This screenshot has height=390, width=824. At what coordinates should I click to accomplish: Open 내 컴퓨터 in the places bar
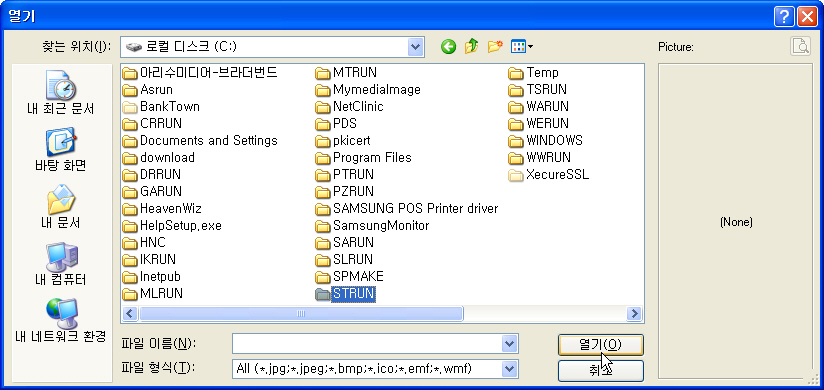point(60,264)
